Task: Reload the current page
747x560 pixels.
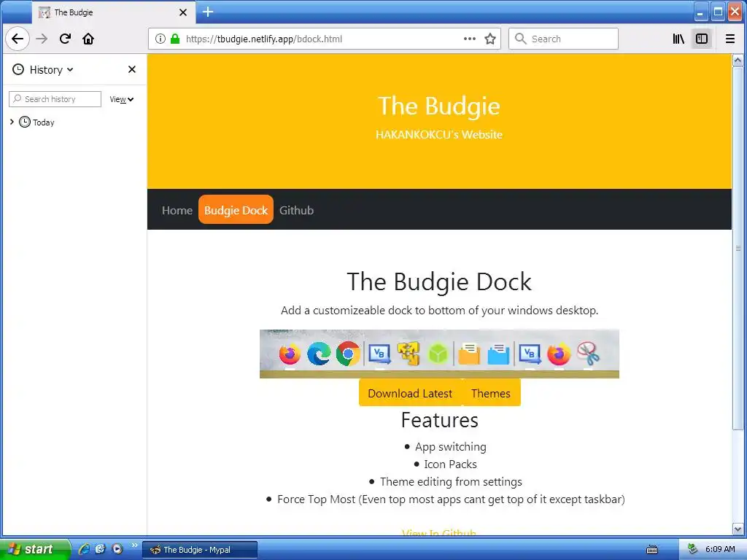Action: [x=65, y=39]
